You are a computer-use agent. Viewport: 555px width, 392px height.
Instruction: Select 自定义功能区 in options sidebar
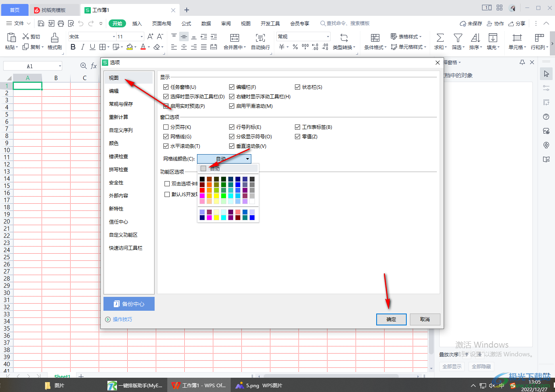tap(123, 235)
